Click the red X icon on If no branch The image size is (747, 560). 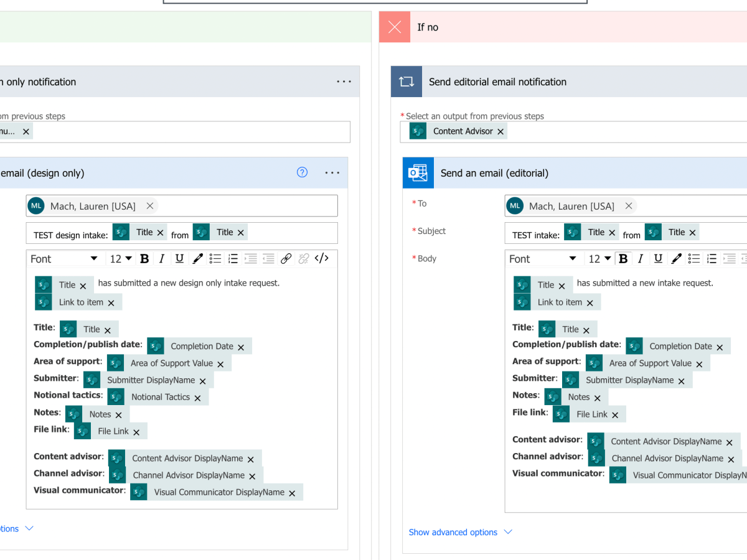tap(395, 27)
